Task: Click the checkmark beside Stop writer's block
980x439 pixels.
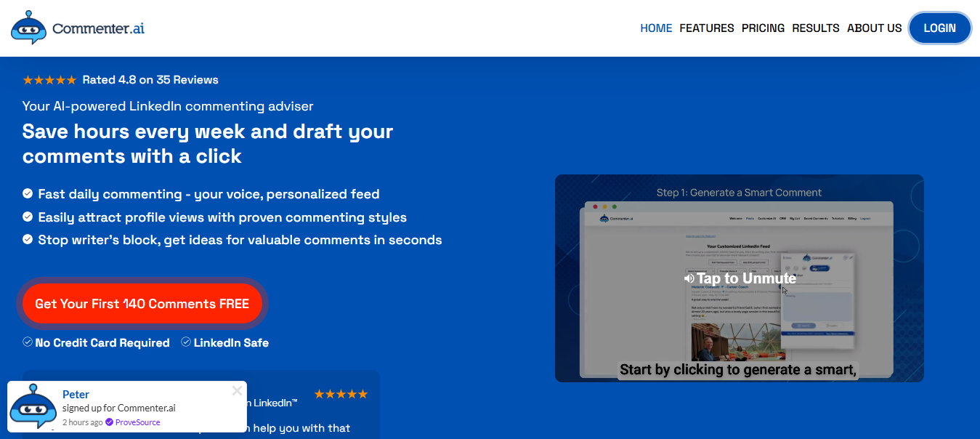Action: [28, 239]
